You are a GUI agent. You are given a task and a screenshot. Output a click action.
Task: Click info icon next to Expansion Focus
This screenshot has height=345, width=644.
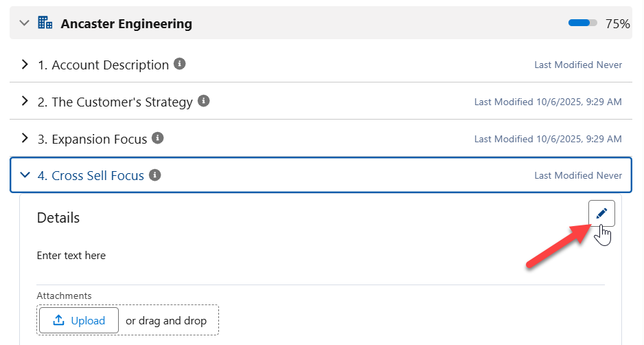pos(158,138)
